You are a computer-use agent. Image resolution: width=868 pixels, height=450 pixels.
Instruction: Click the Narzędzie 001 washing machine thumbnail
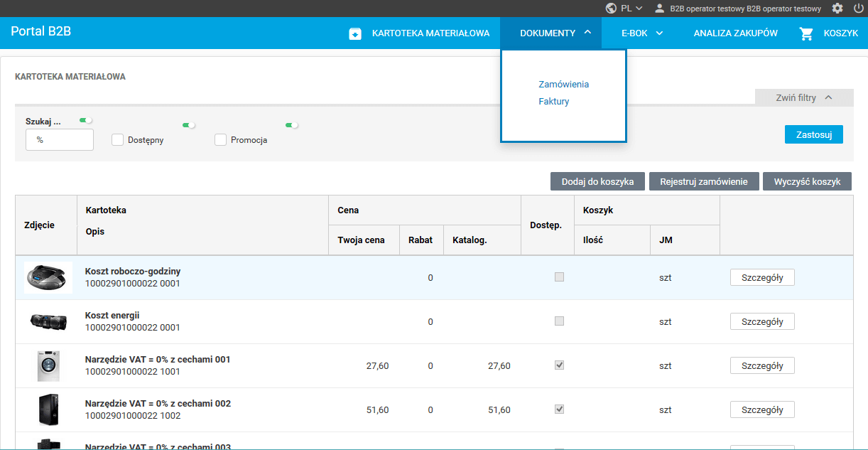pos(48,366)
